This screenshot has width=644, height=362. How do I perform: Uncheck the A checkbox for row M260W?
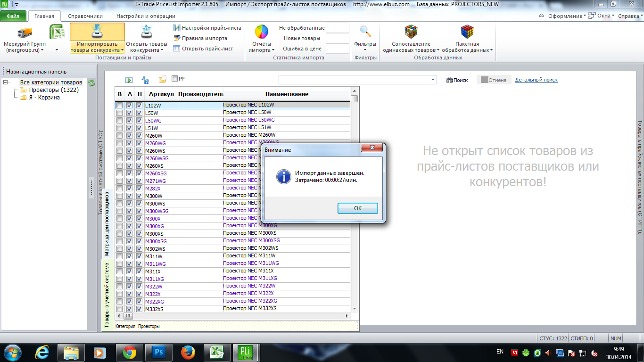pos(130,136)
